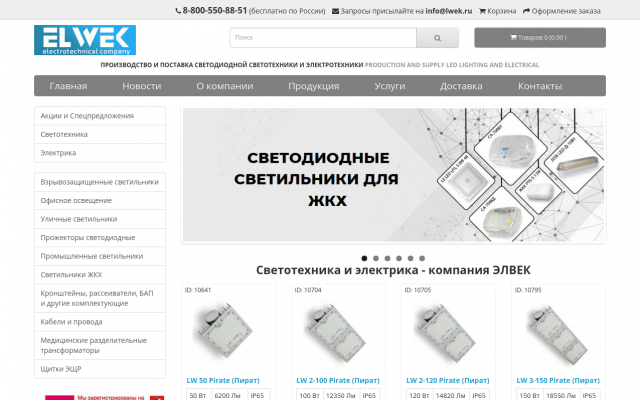This screenshot has width=640, height=400.
Task: Open Офисное освещение category
Action: 100,200
